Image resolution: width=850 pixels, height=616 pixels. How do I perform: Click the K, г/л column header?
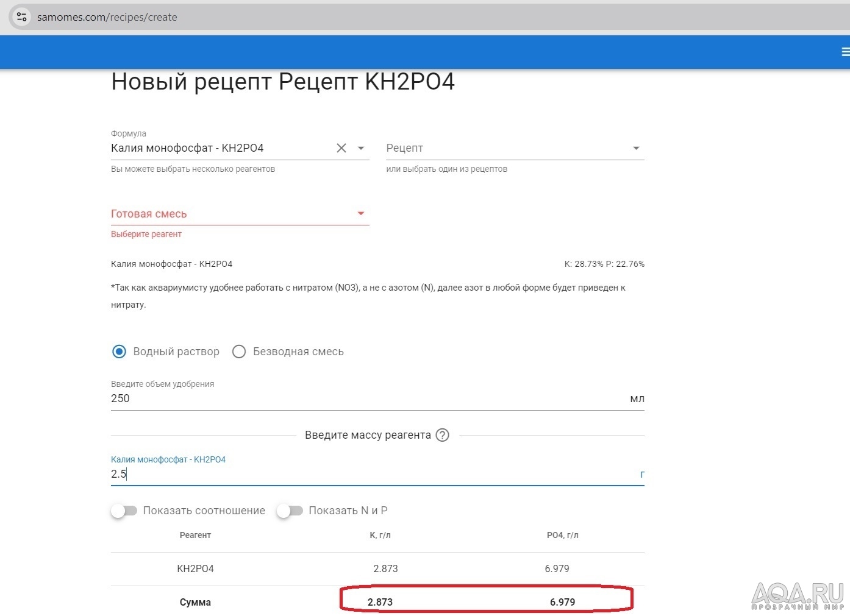[380, 535]
